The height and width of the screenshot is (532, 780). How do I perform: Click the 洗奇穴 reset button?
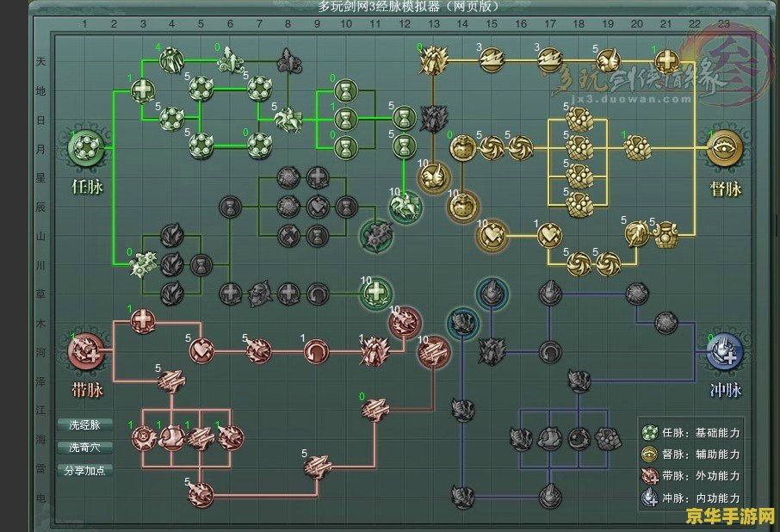click(84, 448)
